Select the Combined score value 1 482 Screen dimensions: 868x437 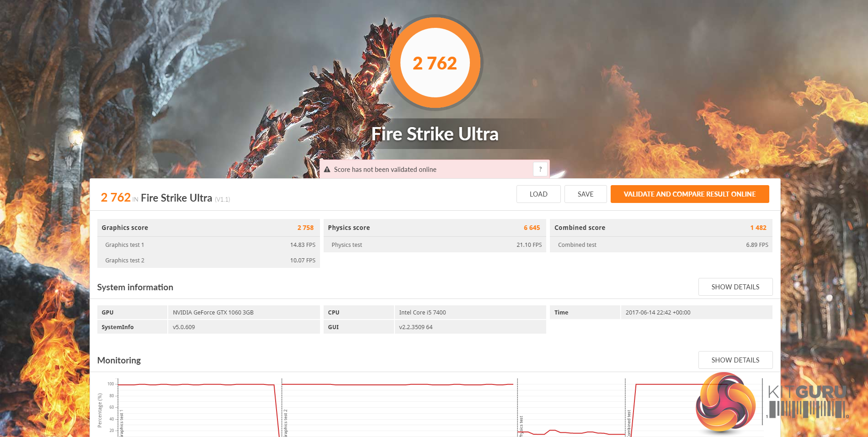758,228
